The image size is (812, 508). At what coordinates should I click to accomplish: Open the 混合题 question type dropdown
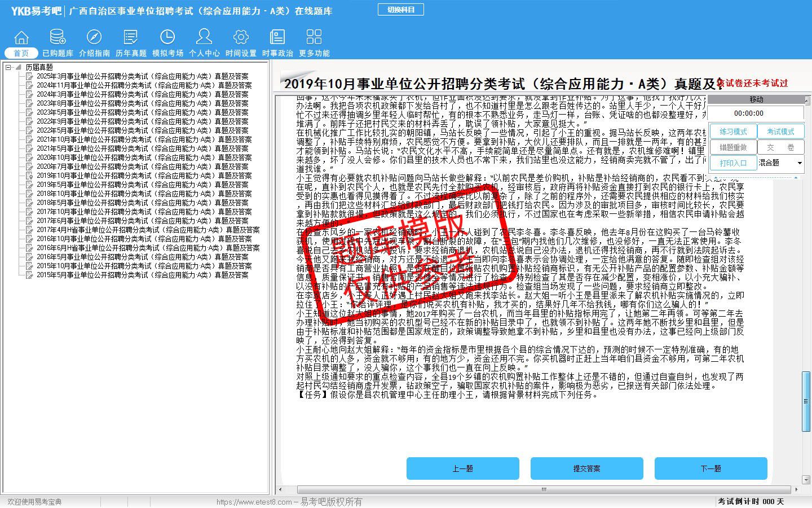coord(799,163)
